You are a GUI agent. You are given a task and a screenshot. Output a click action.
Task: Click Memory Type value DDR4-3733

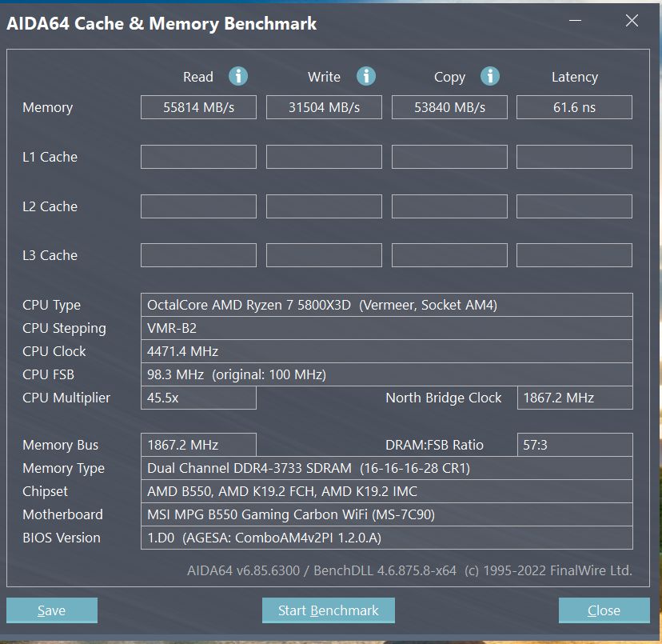pyautogui.click(x=387, y=468)
